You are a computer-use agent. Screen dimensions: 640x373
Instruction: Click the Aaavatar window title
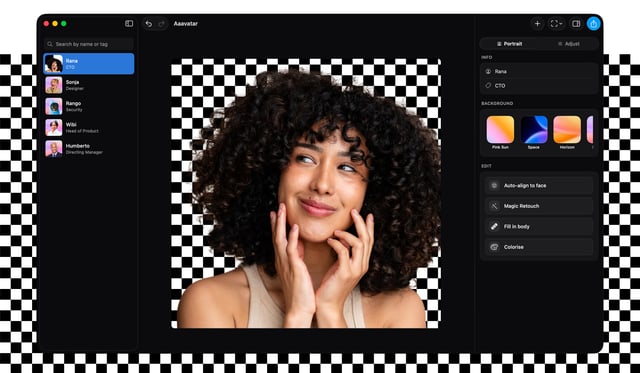[x=186, y=24]
